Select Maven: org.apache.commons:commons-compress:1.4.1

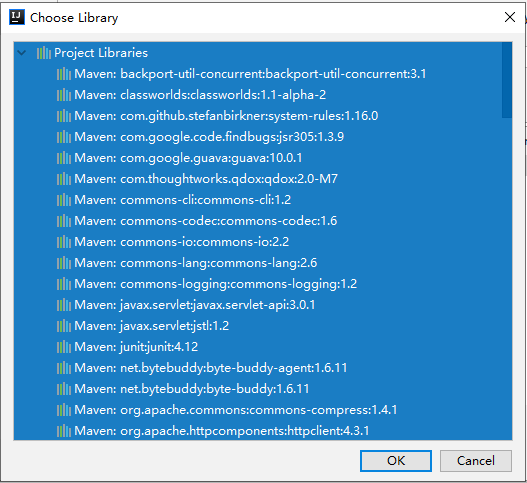pyautogui.click(x=236, y=410)
